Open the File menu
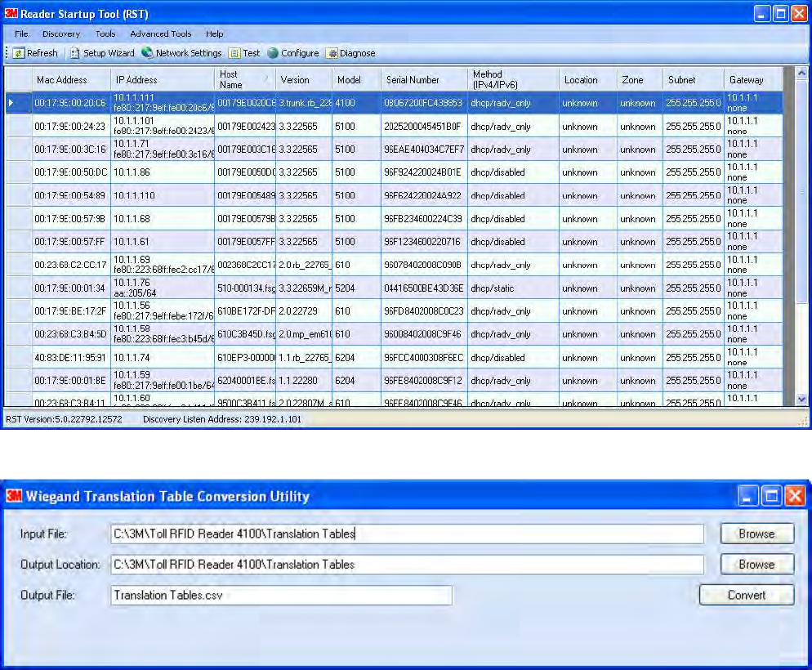Screen dimensions: 812x670 (22, 33)
